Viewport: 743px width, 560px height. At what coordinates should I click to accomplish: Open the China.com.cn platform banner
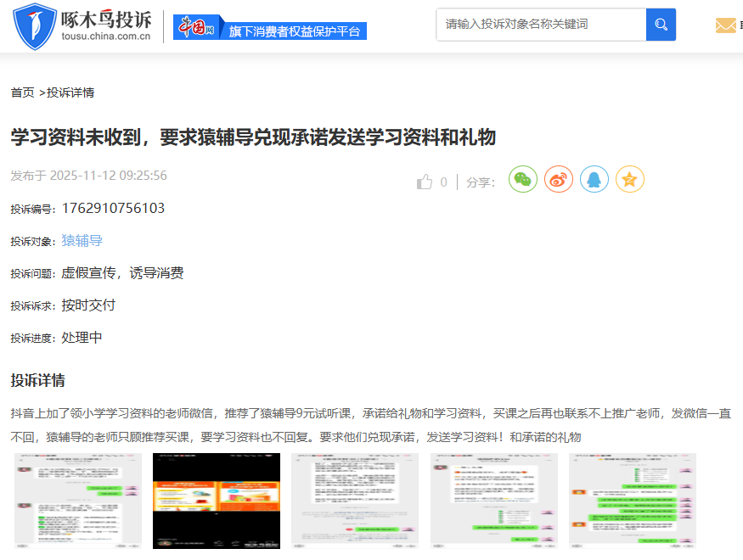(x=270, y=27)
